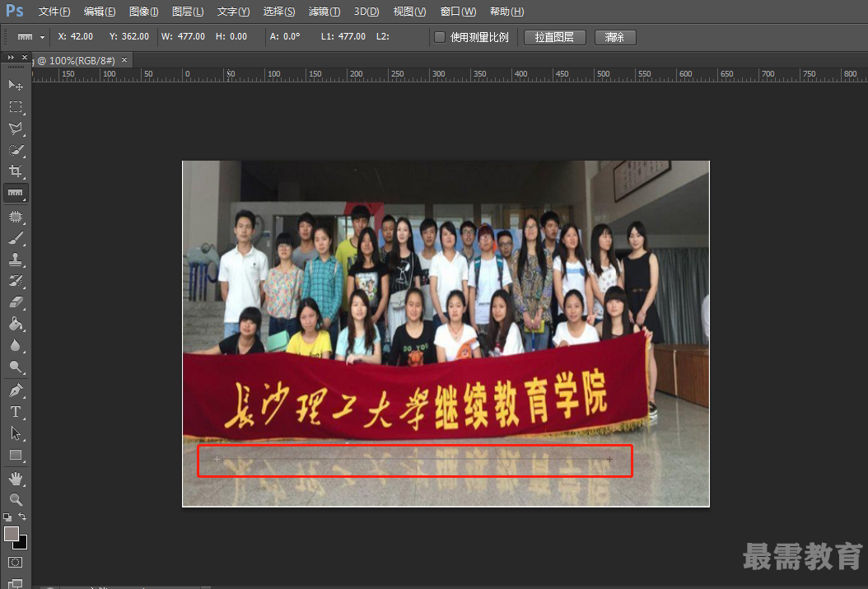Open the 视图(V) menu
This screenshot has width=868, height=589.
409,12
